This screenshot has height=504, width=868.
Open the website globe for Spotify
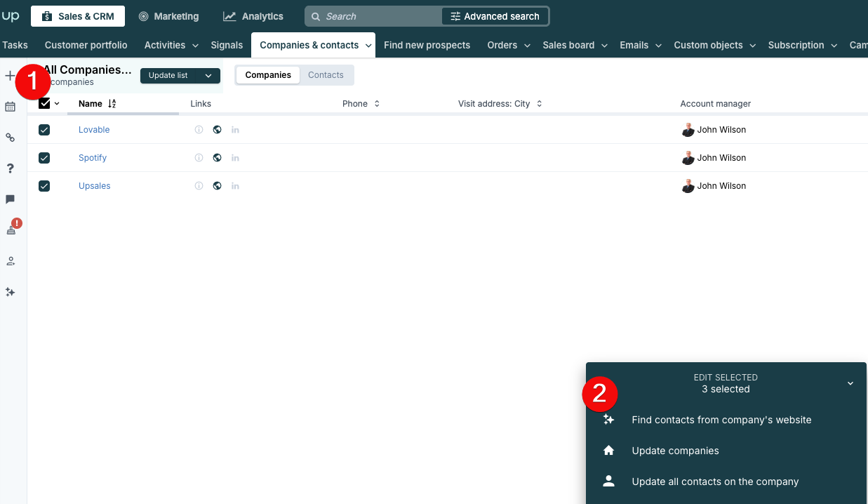coord(218,158)
